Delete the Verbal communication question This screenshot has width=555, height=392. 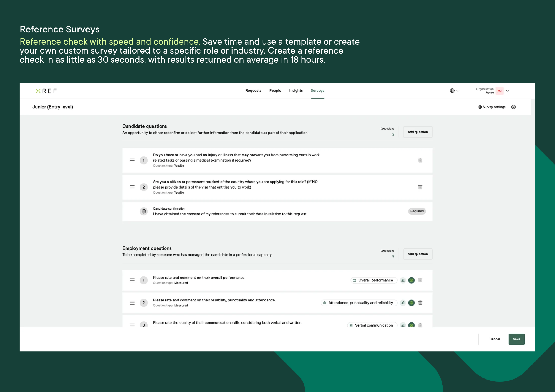click(x=420, y=325)
